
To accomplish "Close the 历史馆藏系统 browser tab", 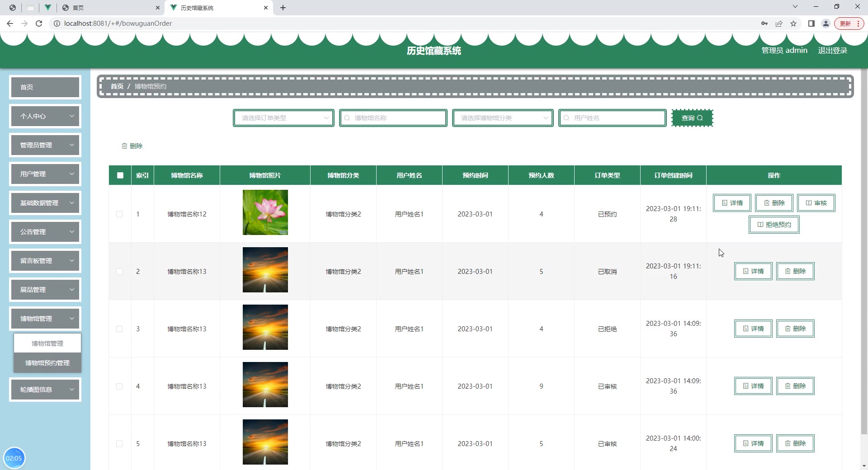I will (266, 8).
